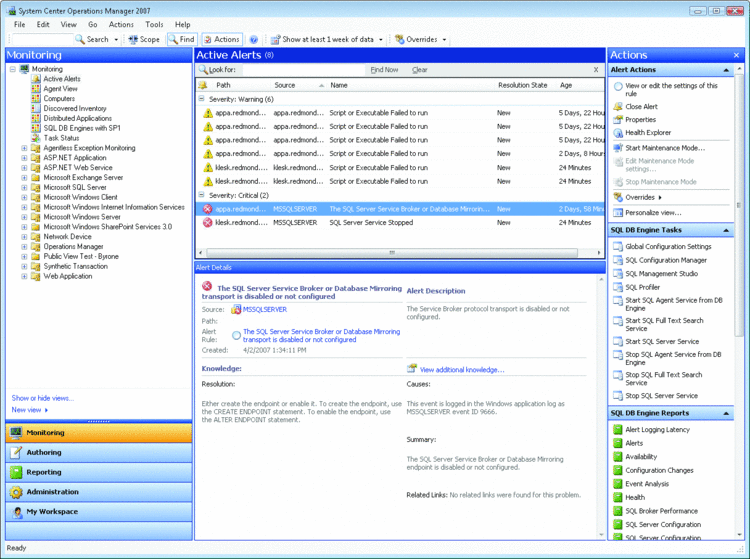Launch Health Explorer icon
Screen dimensions: 750x559
pyautogui.click(x=618, y=132)
